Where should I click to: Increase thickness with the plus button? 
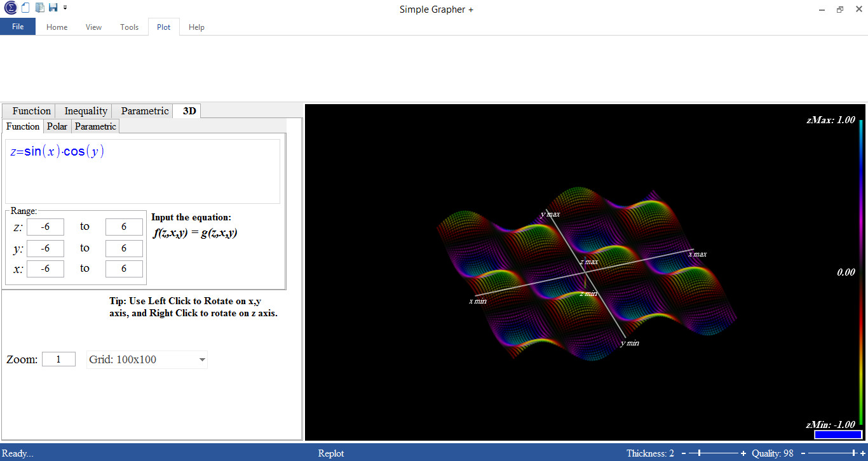tap(743, 453)
